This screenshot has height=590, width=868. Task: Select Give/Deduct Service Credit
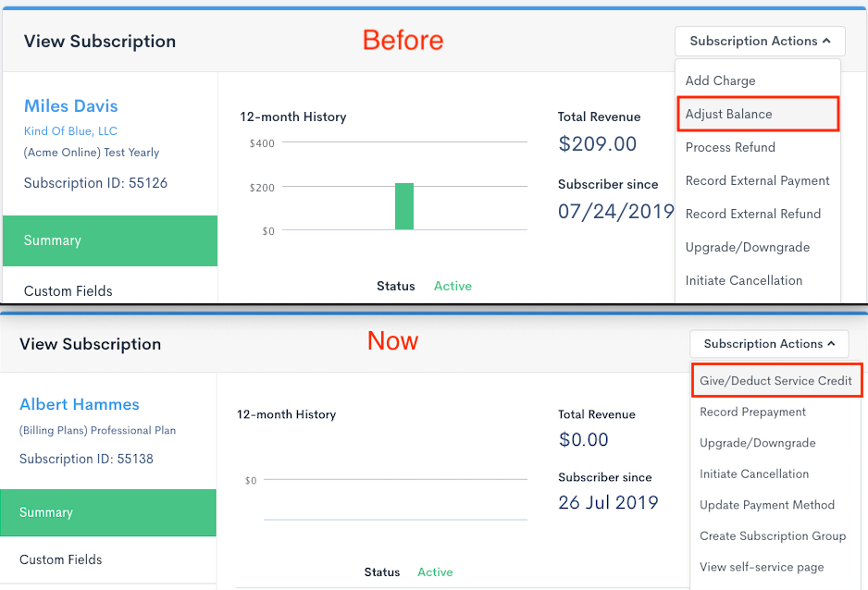point(775,381)
